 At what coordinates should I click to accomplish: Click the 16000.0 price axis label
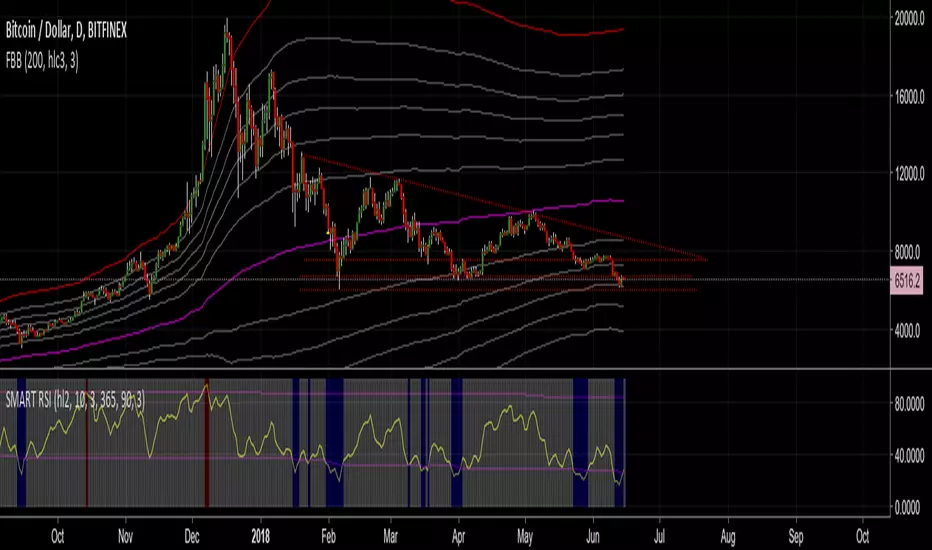(x=909, y=96)
